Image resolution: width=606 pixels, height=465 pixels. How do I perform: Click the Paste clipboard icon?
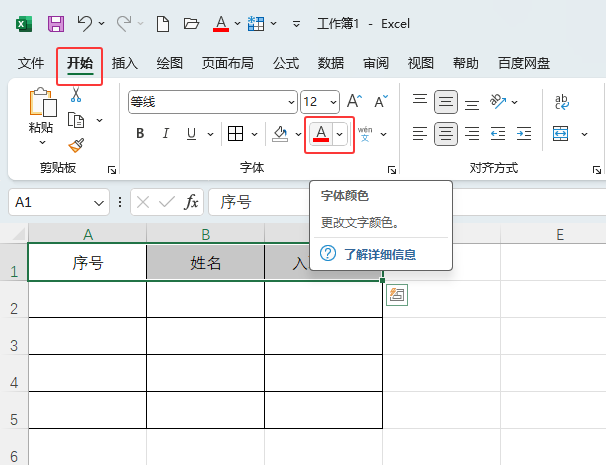(43, 102)
